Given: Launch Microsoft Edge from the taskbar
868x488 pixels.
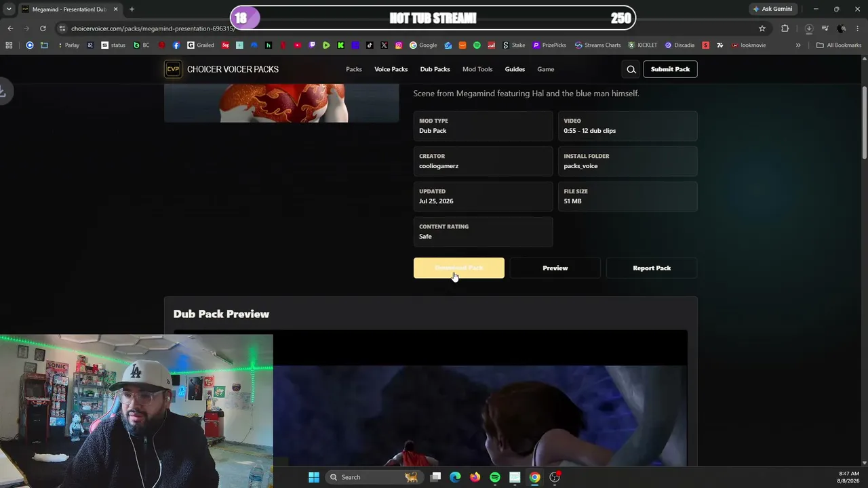Looking at the screenshot, I should pyautogui.click(x=455, y=477).
